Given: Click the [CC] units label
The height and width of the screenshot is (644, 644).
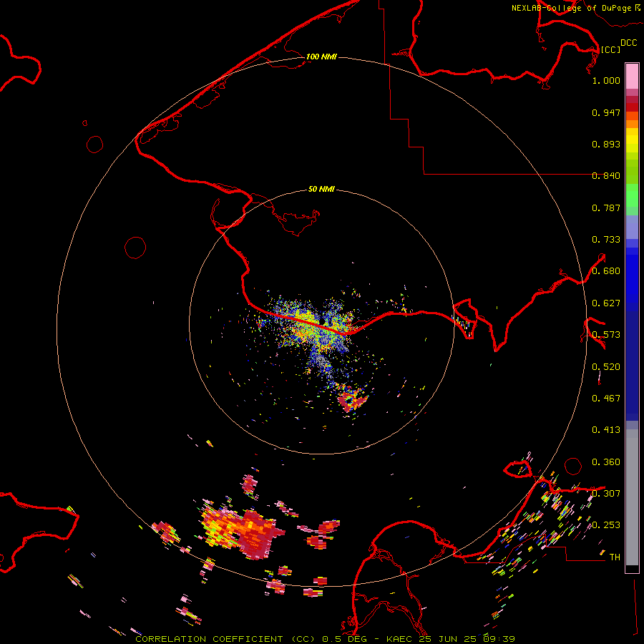Looking at the screenshot, I should coord(610,49).
